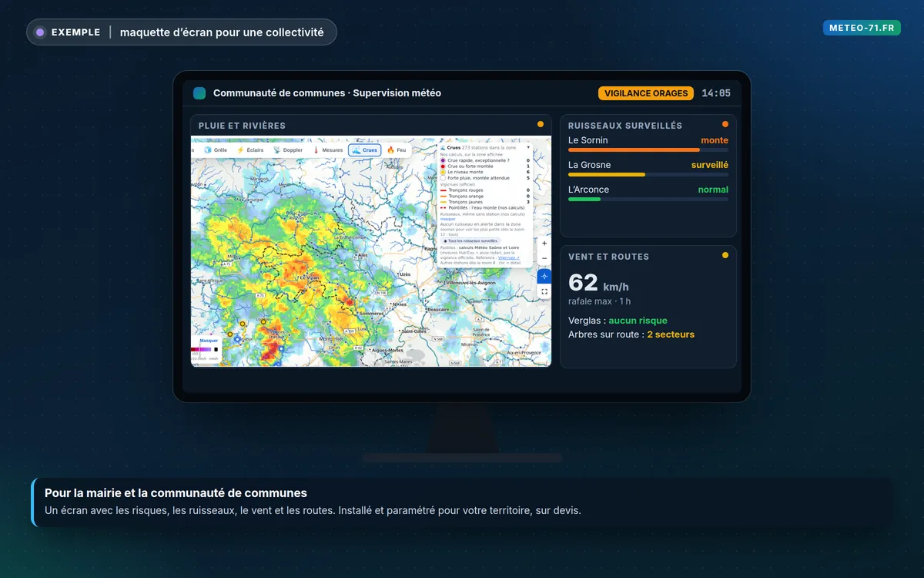This screenshot has height=578, width=924.
Task: Click the 'Le Sornin' stream row
Action: [648, 144]
